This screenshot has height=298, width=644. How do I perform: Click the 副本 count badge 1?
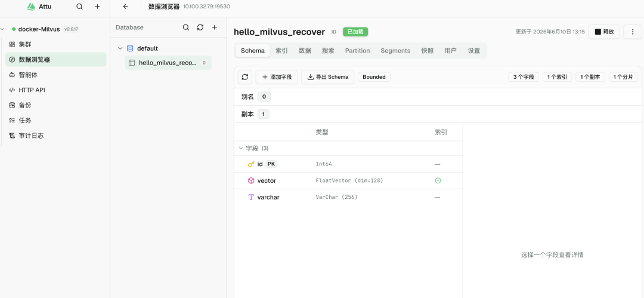(264, 115)
